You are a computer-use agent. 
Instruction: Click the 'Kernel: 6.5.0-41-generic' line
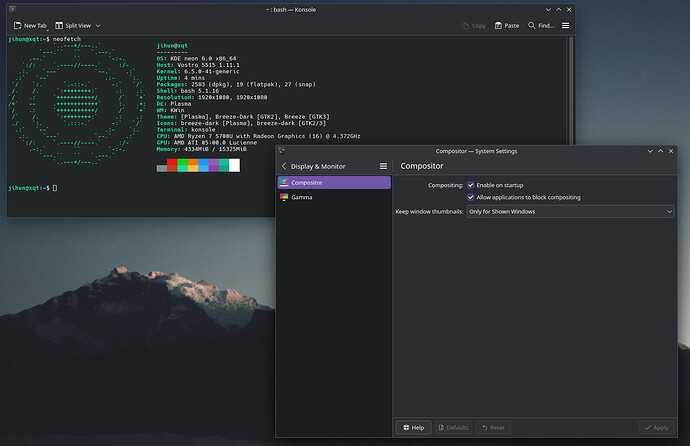pos(198,71)
